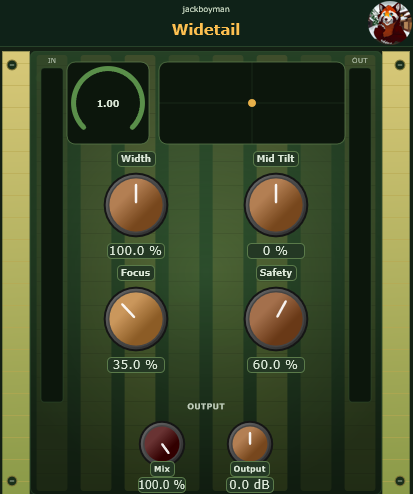
Task: Click the bottom-right rack screw
Action: pos(400,481)
